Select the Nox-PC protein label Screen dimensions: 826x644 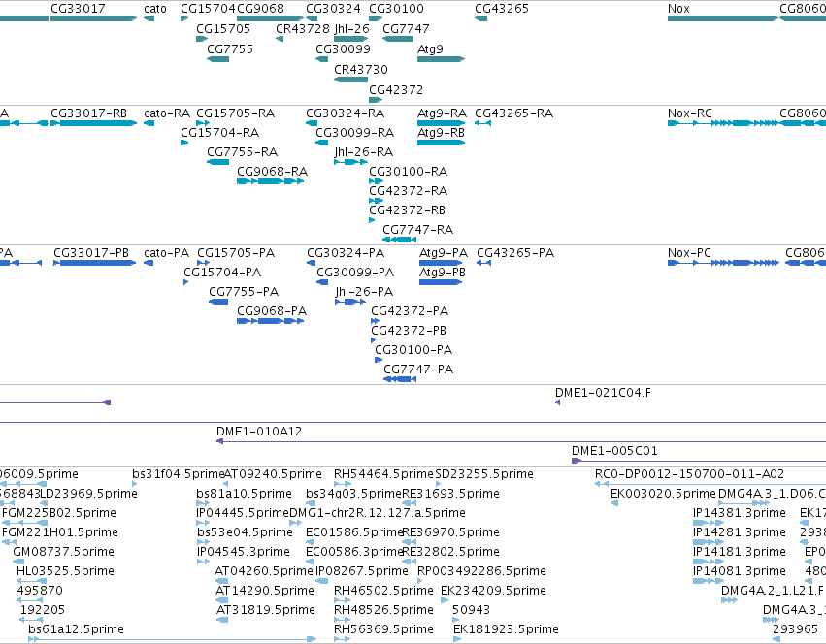coord(689,253)
